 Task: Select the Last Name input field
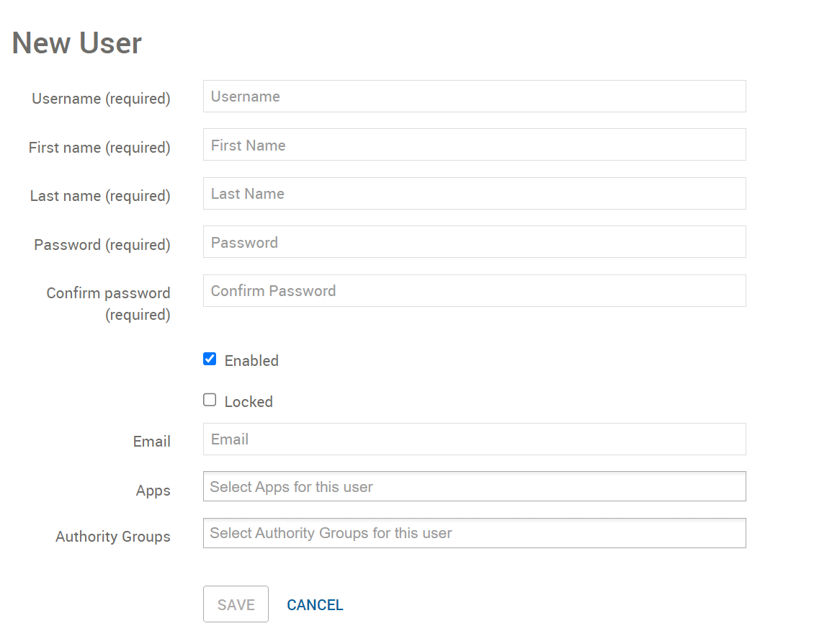point(474,194)
